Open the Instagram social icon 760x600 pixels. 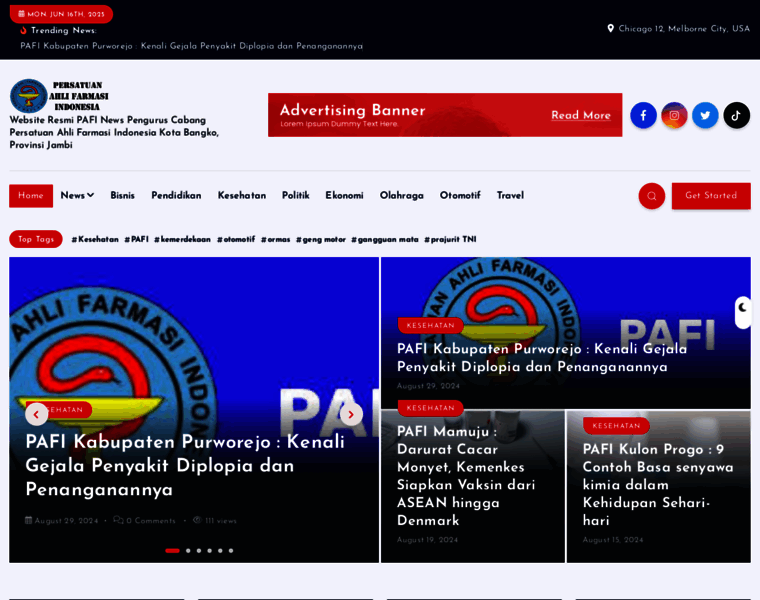[x=674, y=115]
